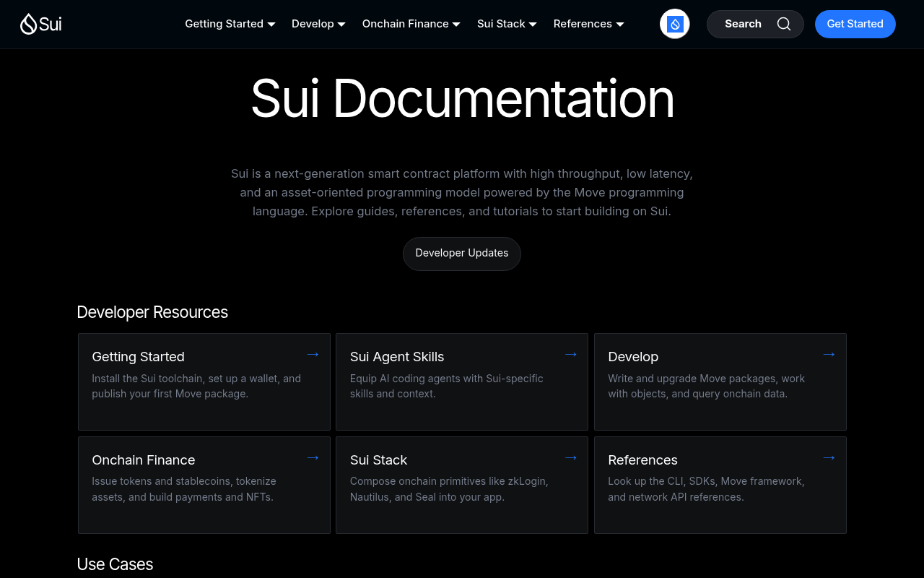Click 'Install the Sui toolchain' description text
Image resolution: width=924 pixels, height=578 pixels.
point(196,387)
